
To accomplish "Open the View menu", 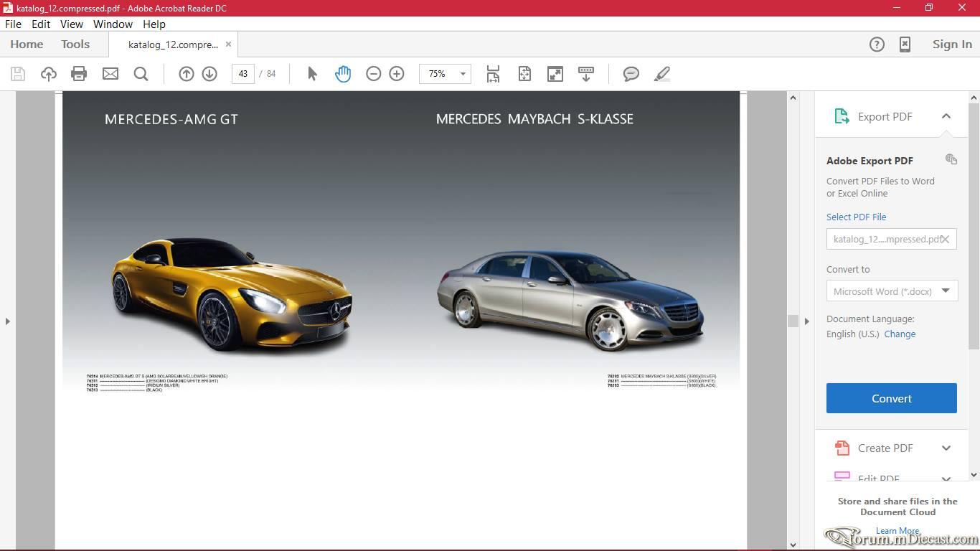I will click(x=72, y=24).
